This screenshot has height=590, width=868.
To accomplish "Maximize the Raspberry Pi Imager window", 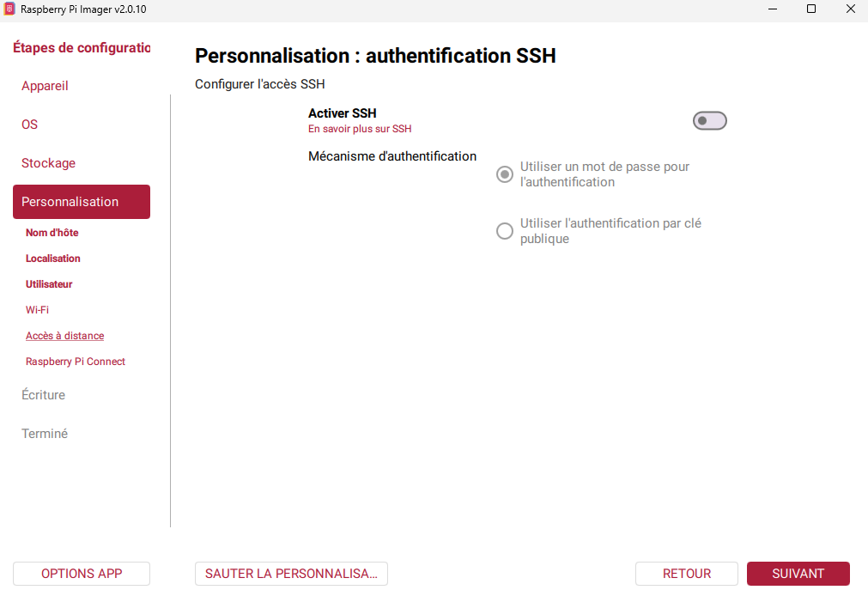I will [811, 9].
